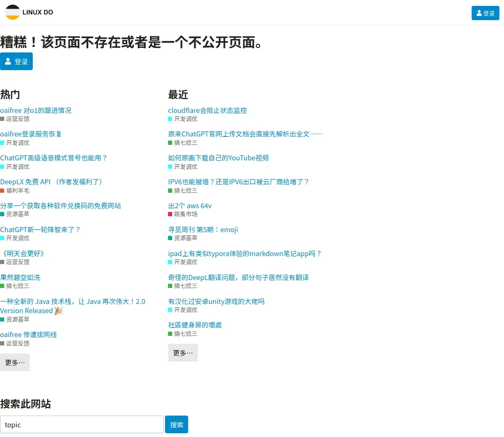Click 福利羊毛 category under DeepLX topic

click(15, 191)
